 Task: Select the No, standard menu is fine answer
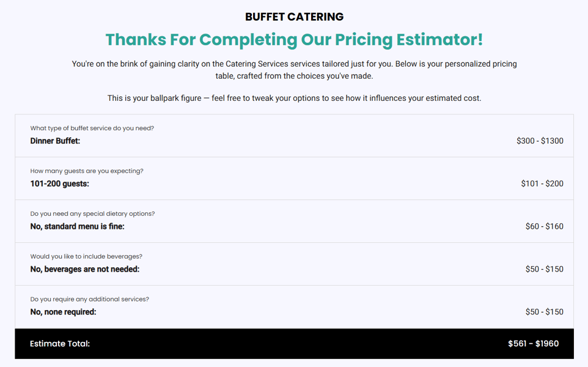(x=77, y=227)
